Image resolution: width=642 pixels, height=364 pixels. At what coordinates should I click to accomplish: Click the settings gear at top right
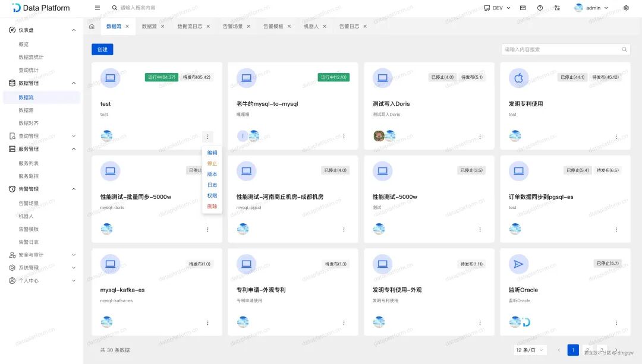pos(626,8)
